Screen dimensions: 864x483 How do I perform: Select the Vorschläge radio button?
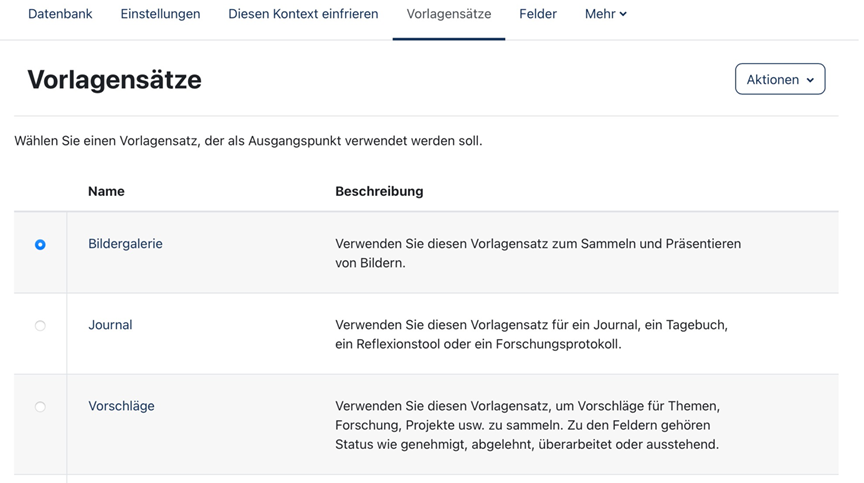point(40,407)
